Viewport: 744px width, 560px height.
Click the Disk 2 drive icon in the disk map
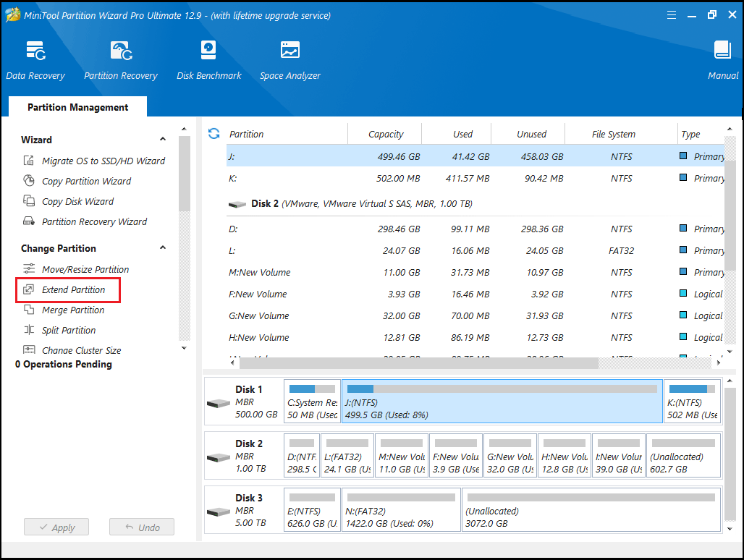(219, 457)
